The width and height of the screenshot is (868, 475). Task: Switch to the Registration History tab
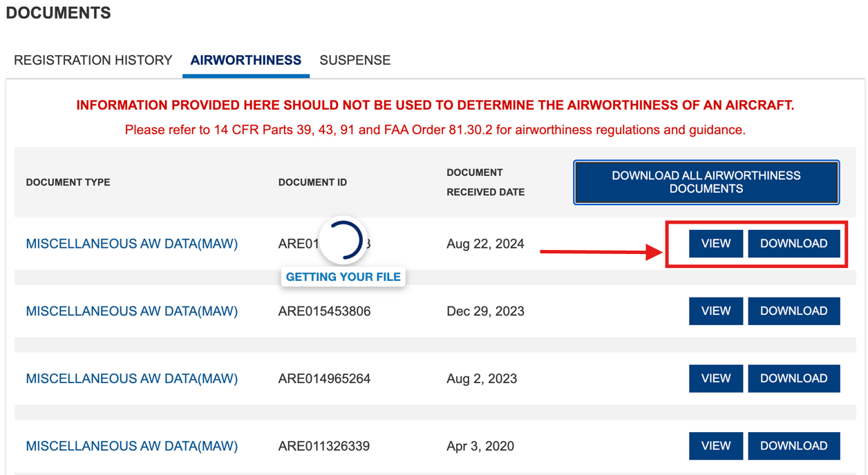coord(93,61)
